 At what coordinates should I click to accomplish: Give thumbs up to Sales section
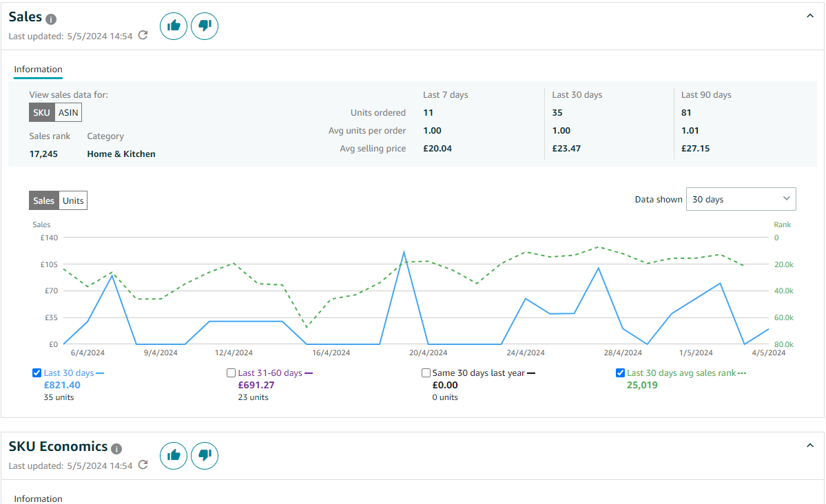point(174,25)
